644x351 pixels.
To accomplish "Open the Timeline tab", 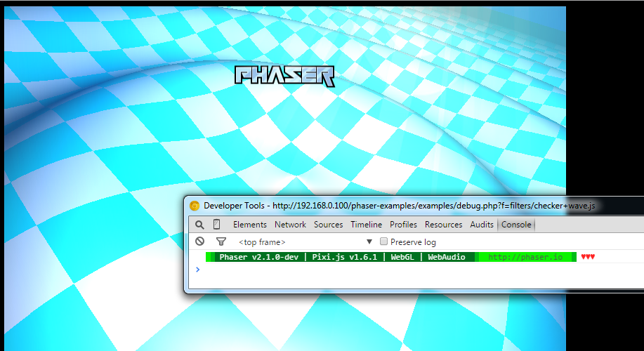I will 367,225.
